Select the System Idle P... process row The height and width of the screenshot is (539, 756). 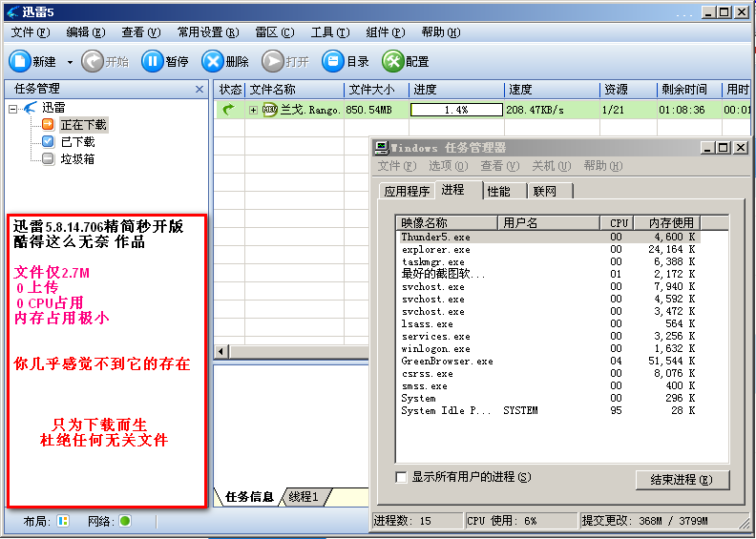tap(548, 411)
